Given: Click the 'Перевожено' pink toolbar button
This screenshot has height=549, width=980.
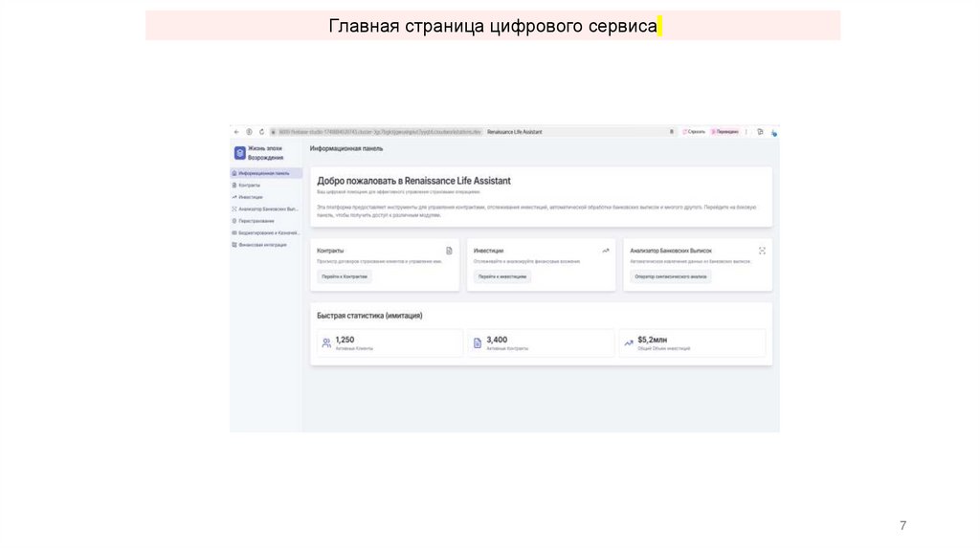Looking at the screenshot, I should (725, 132).
